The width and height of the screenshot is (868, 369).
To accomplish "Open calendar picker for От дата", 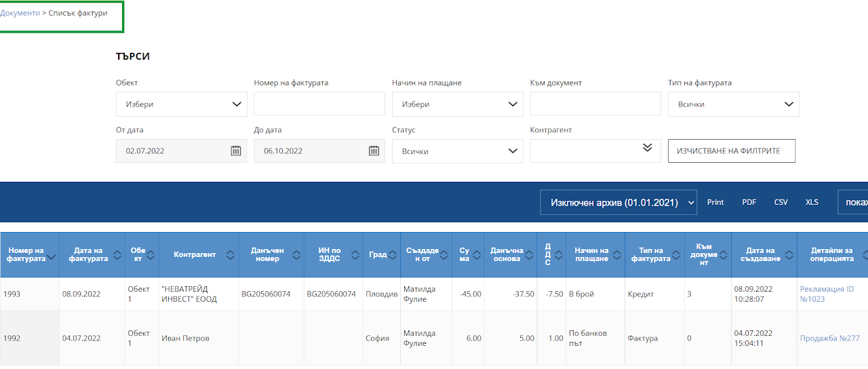I will (235, 151).
